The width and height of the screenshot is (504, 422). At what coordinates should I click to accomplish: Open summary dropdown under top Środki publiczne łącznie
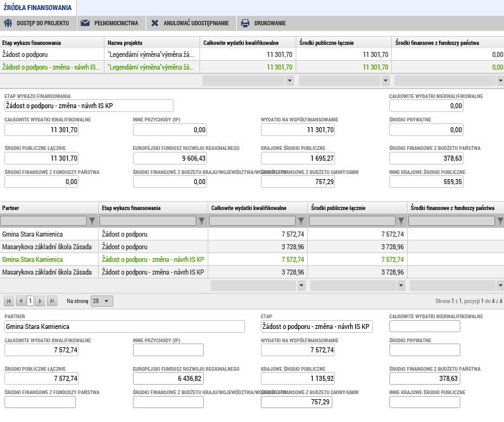386,80
